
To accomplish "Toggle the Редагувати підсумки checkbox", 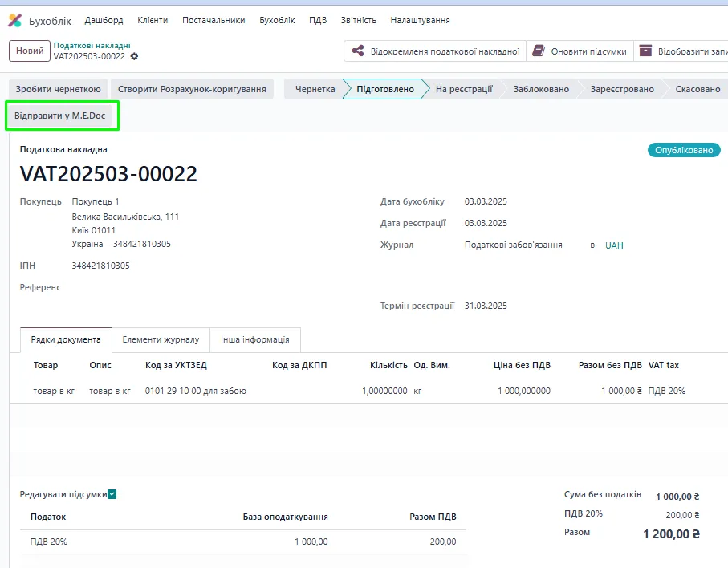I will 112,494.
